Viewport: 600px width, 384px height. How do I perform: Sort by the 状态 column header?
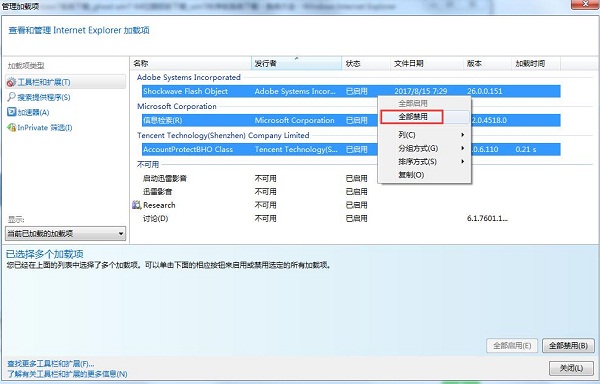coord(366,63)
